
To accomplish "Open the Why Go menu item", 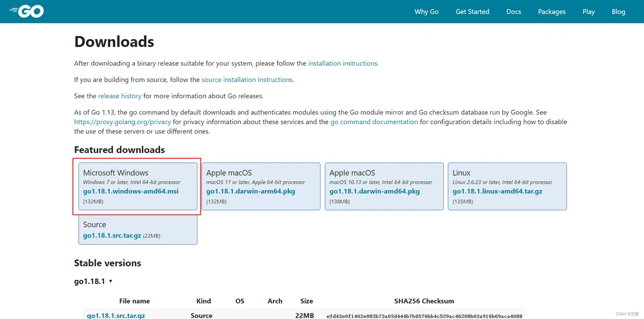I will (426, 11).
